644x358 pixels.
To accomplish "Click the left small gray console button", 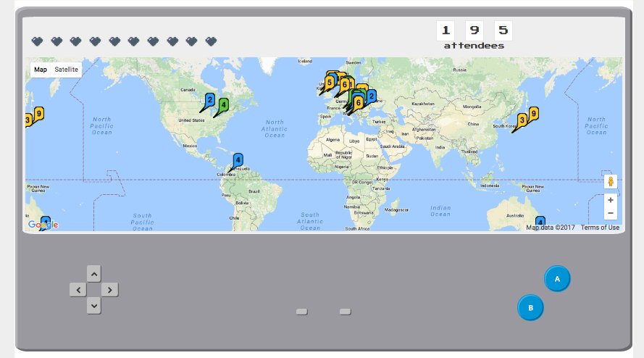I will click(x=302, y=312).
